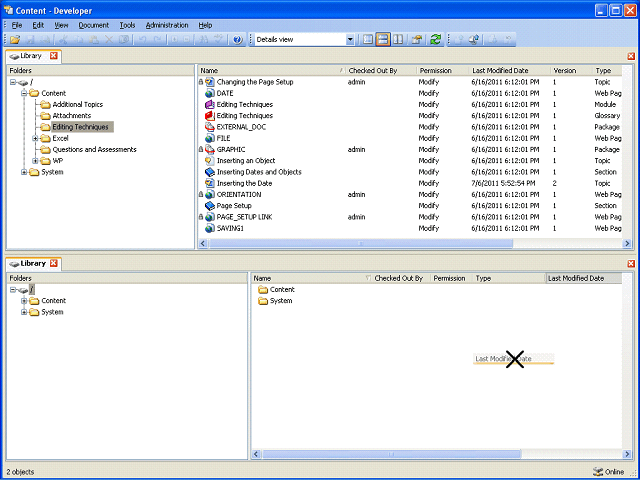Toggle vertical split layout button
This screenshot has height=480, width=640.
point(398,40)
